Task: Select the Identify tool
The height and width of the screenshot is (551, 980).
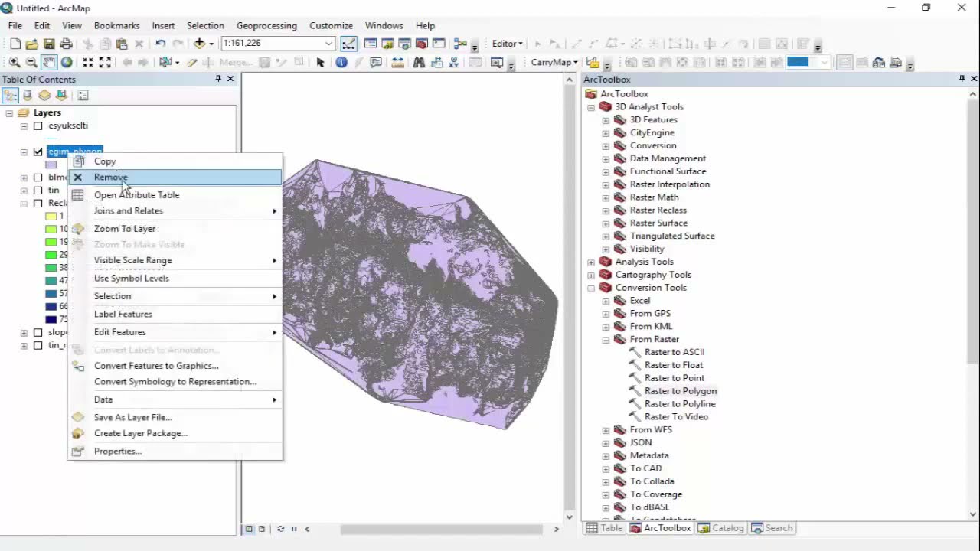Action: (x=341, y=63)
